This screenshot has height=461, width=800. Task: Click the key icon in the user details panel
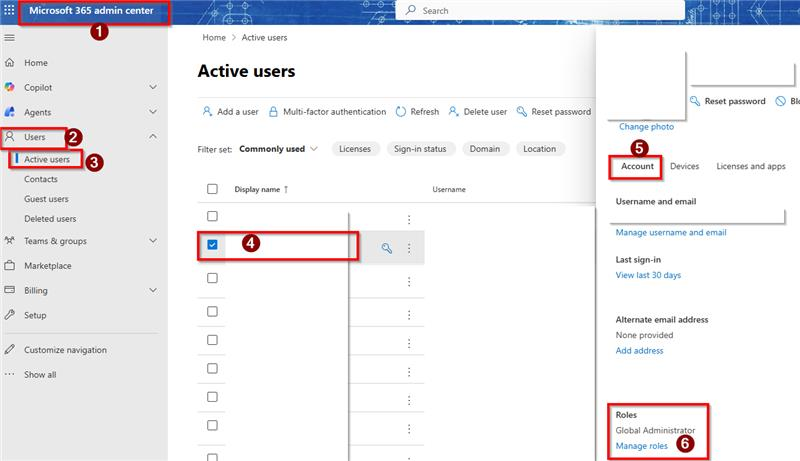695,101
